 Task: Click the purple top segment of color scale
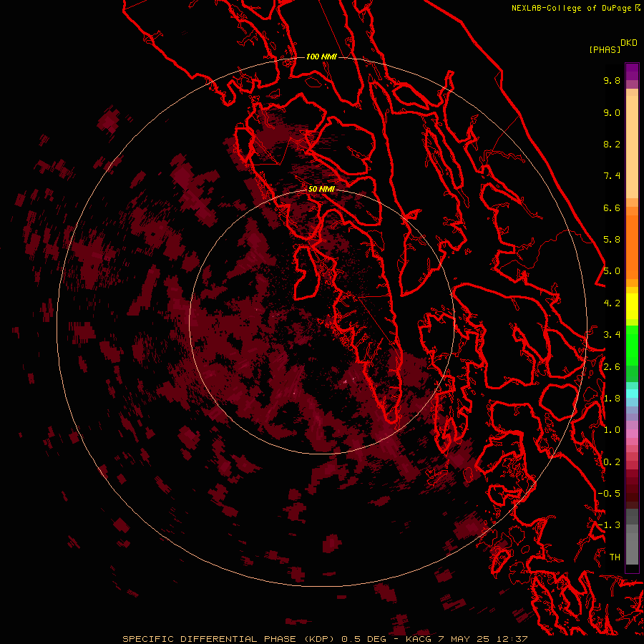coord(632,72)
